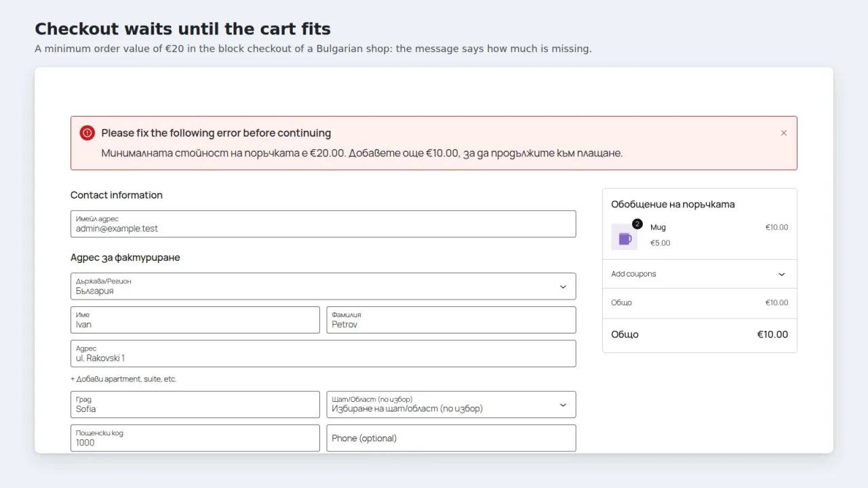868x488 pixels.
Task: Click the Адрес field with ul. Rakovski 1
Action: 323,354
